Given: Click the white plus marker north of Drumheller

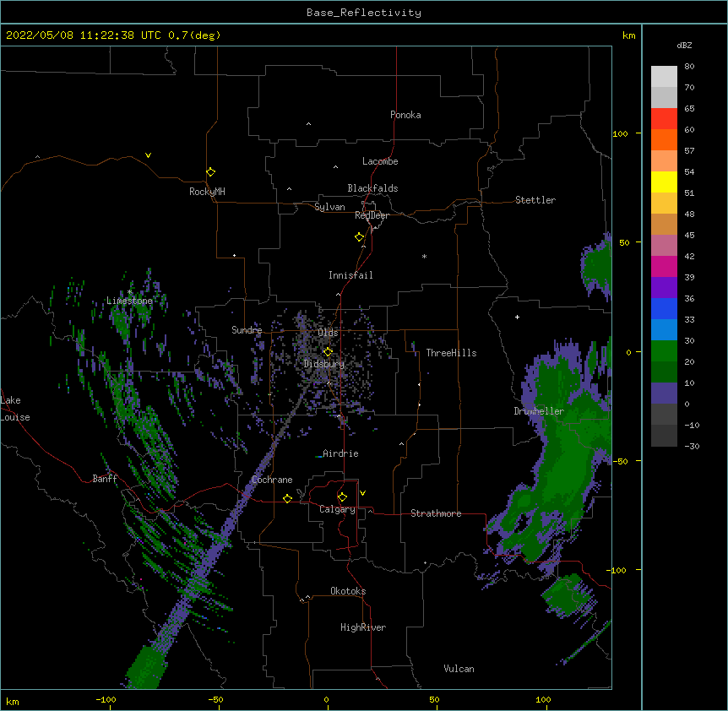Looking at the screenshot, I should (517, 317).
